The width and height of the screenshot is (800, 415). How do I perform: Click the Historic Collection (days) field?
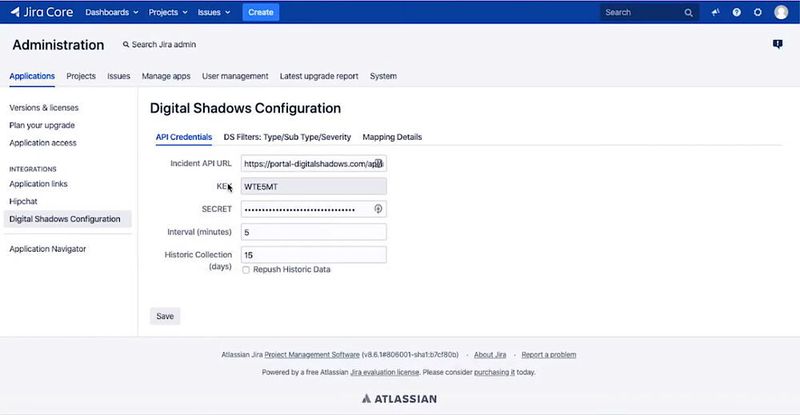click(313, 255)
